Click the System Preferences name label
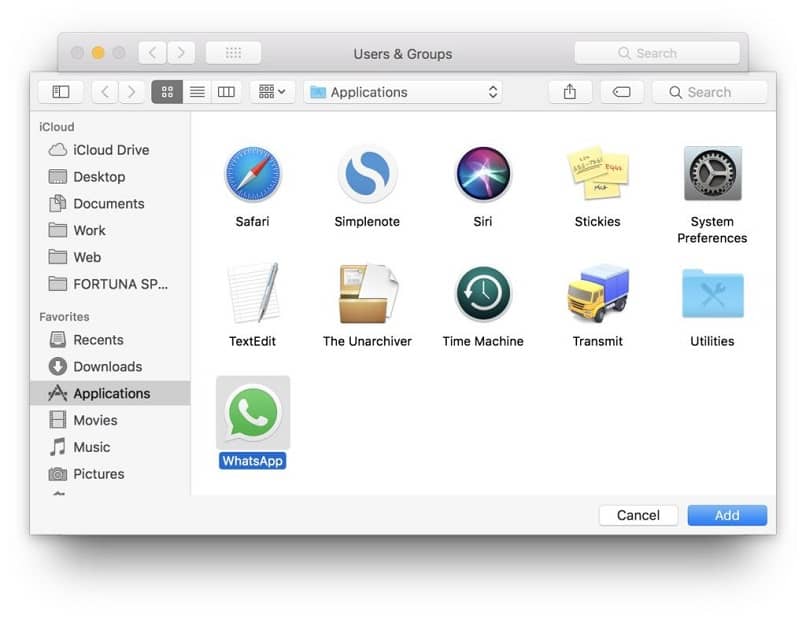The height and width of the screenshot is (618, 806). tap(712, 230)
